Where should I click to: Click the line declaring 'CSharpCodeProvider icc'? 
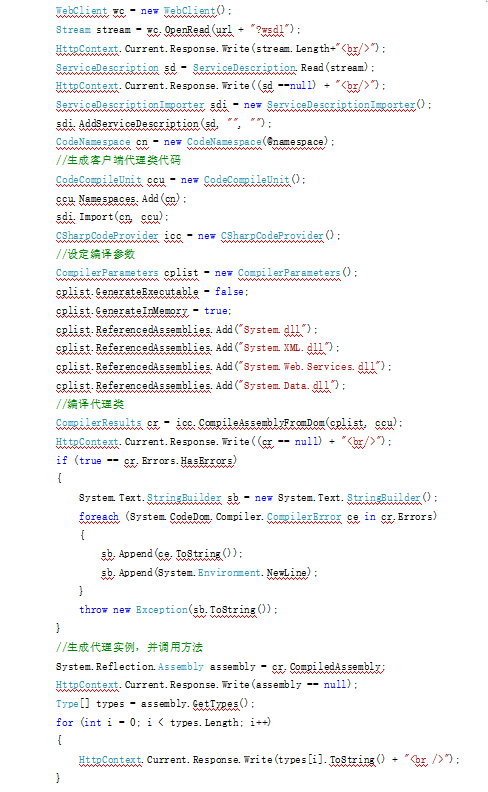(x=198, y=236)
